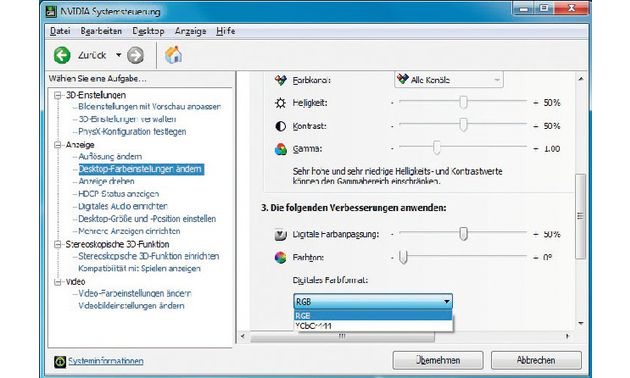Open Mehrere Anzeigen einrichten

coord(129,231)
